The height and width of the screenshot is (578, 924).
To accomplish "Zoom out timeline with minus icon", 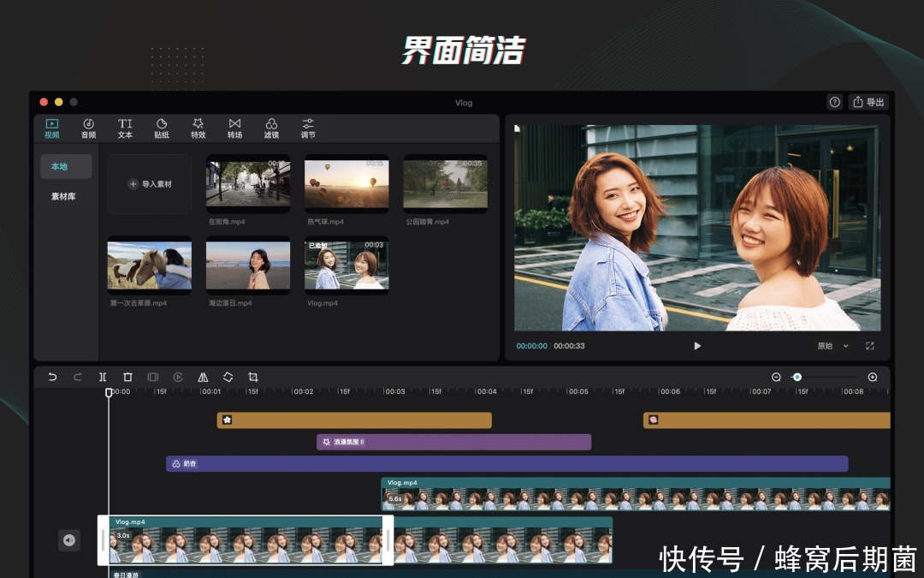I will [x=776, y=377].
